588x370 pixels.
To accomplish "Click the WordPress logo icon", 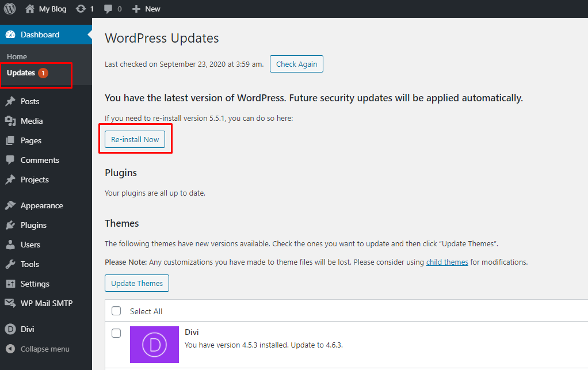I will point(10,9).
